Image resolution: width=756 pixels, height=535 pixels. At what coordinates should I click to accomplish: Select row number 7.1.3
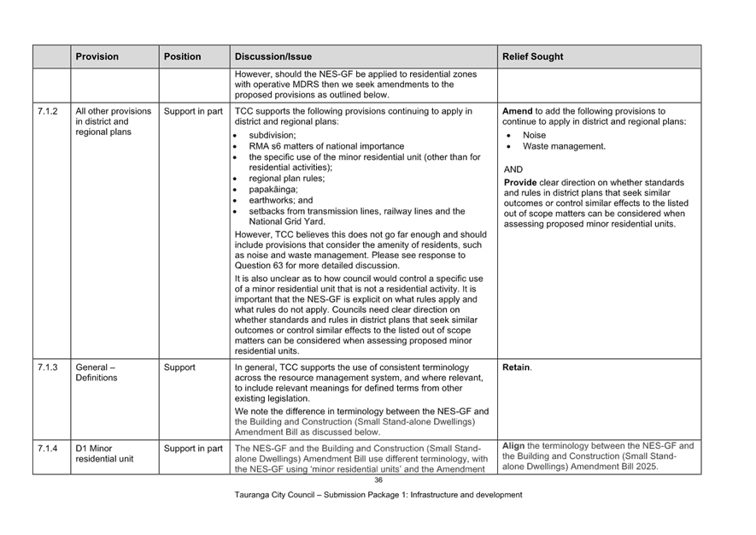(x=47, y=367)
